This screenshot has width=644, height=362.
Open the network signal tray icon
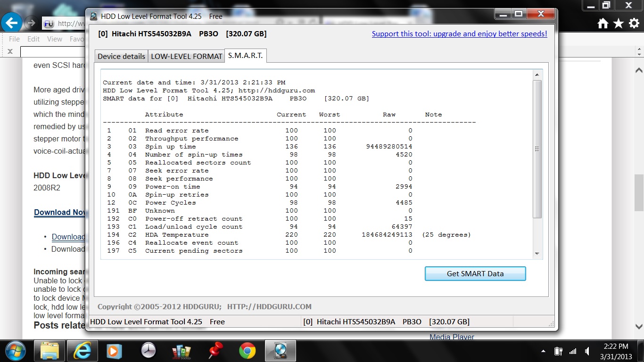573,351
